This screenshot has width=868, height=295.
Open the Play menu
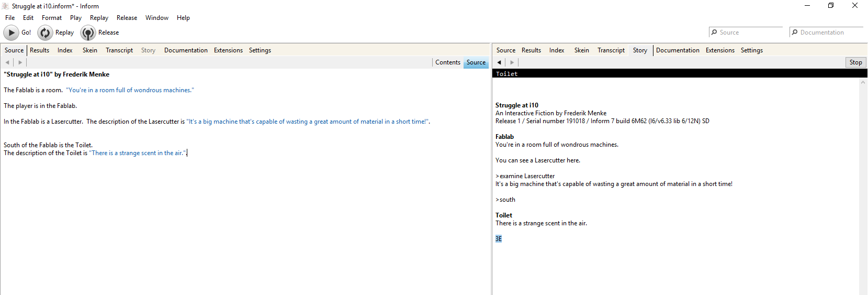[76, 18]
